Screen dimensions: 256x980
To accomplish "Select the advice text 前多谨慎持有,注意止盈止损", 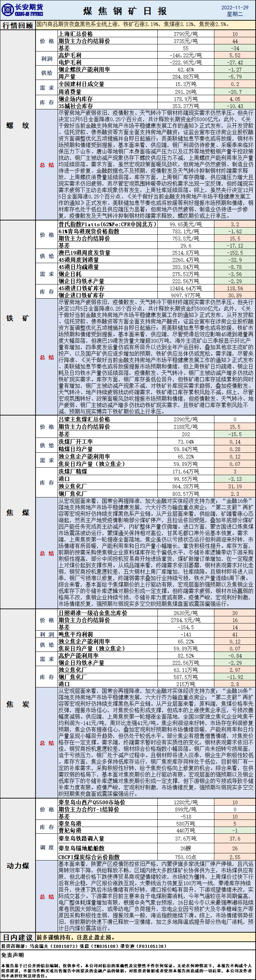I will click(75, 937).
